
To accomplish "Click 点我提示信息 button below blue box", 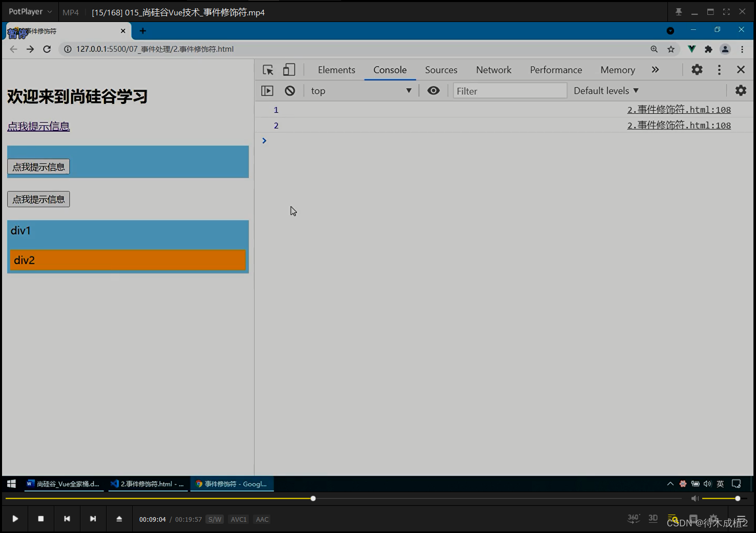I will (x=38, y=199).
